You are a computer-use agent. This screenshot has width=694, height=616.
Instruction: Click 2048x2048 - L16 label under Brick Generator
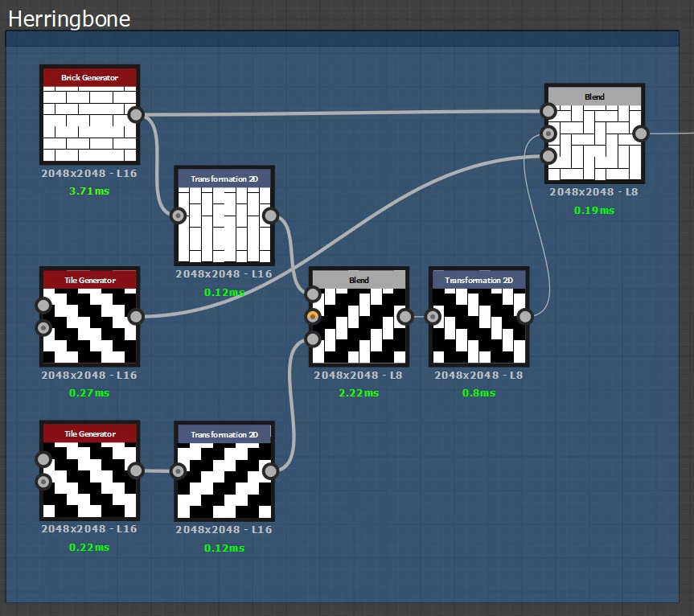coord(89,173)
